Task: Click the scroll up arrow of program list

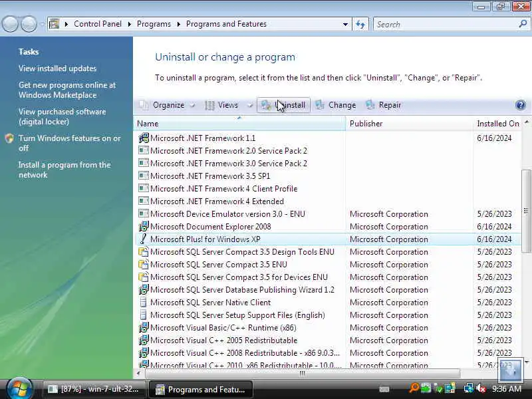Action: click(x=527, y=122)
